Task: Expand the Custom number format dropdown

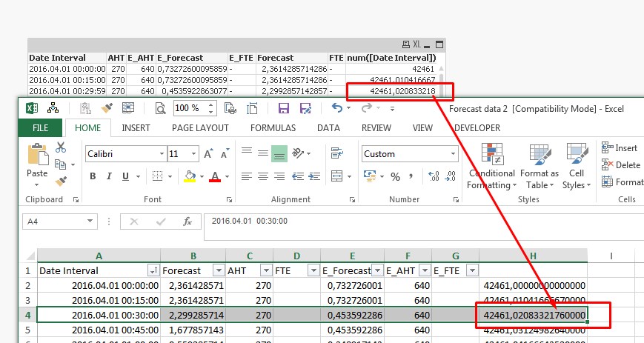Action: click(x=451, y=154)
